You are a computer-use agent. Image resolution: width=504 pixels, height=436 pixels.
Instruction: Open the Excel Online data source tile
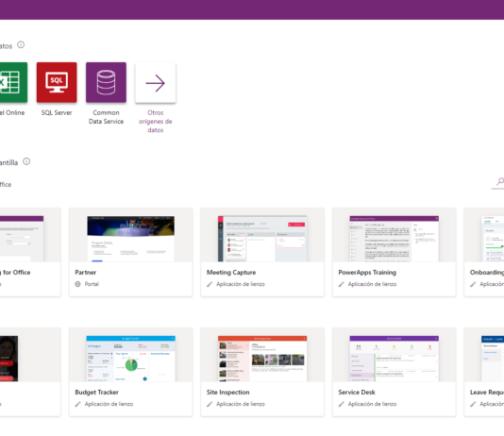click(13, 82)
